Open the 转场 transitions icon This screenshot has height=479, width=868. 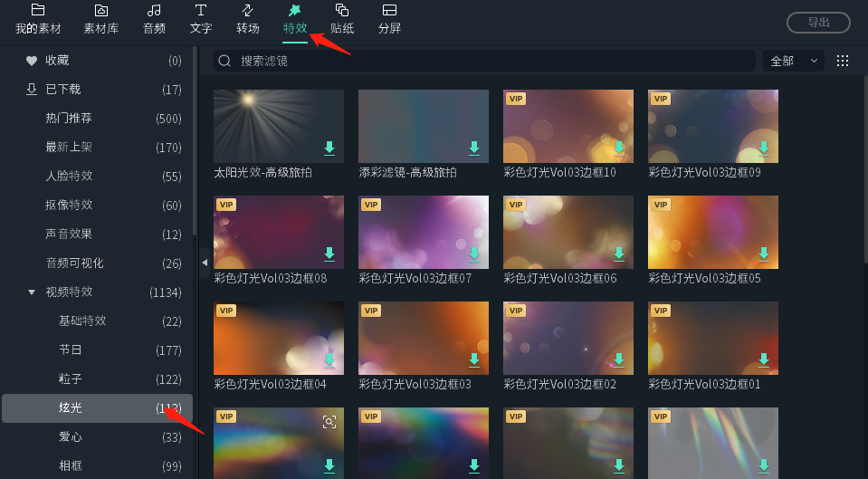point(247,10)
